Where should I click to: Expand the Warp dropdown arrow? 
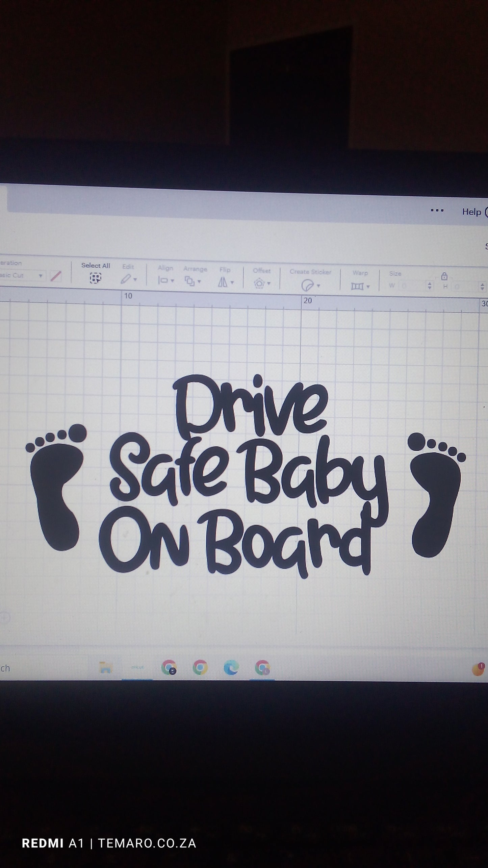[x=368, y=287]
